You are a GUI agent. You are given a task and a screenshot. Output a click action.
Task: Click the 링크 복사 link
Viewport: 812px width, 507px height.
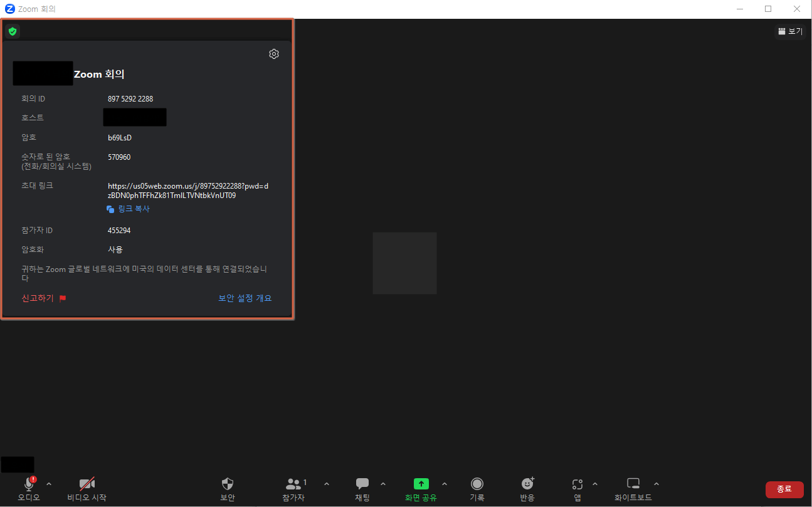click(134, 209)
